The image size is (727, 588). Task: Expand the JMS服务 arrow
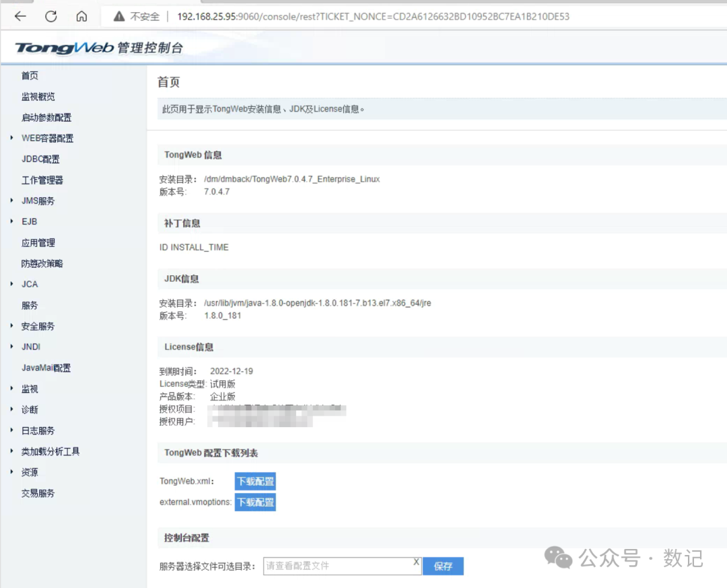(x=11, y=200)
